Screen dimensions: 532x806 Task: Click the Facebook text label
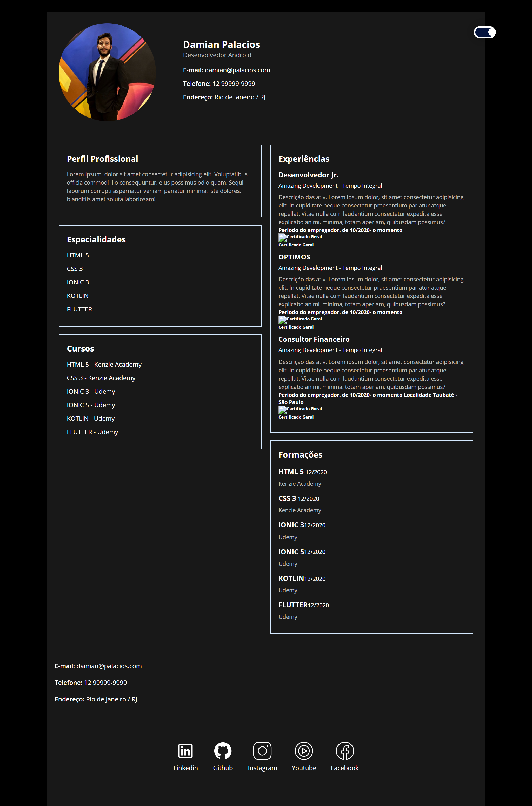pyautogui.click(x=344, y=768)
